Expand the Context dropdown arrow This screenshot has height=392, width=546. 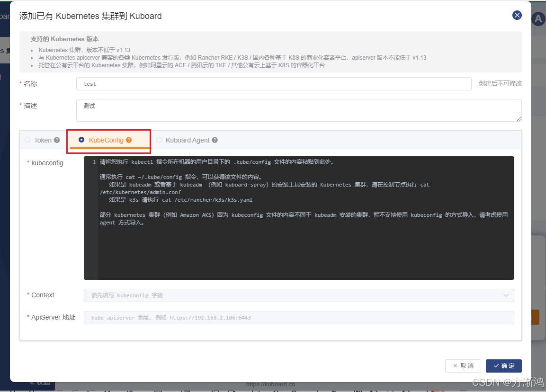[506, 295]
